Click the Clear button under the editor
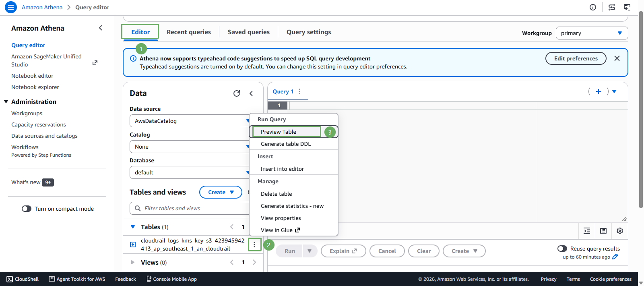 (424, 251)
